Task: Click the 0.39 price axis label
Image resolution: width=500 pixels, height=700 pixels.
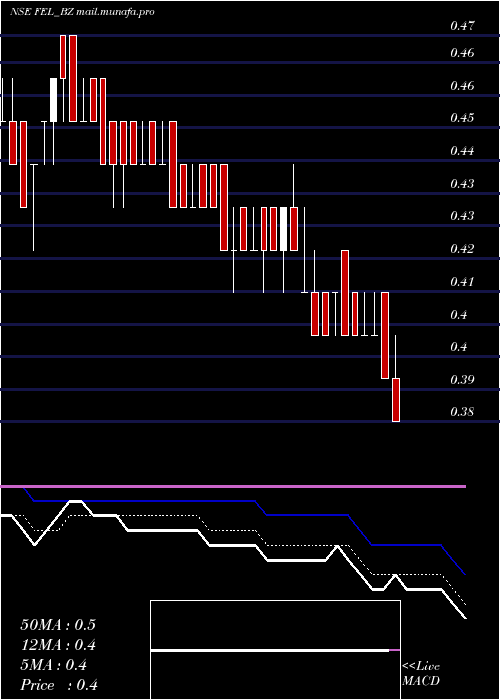Action: click(462, 380)
